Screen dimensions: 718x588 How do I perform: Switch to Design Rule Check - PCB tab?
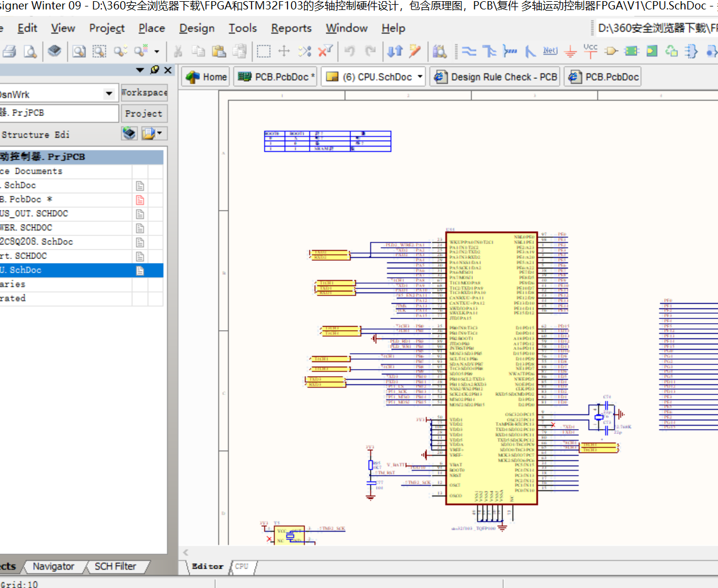[x=495, y=77]
